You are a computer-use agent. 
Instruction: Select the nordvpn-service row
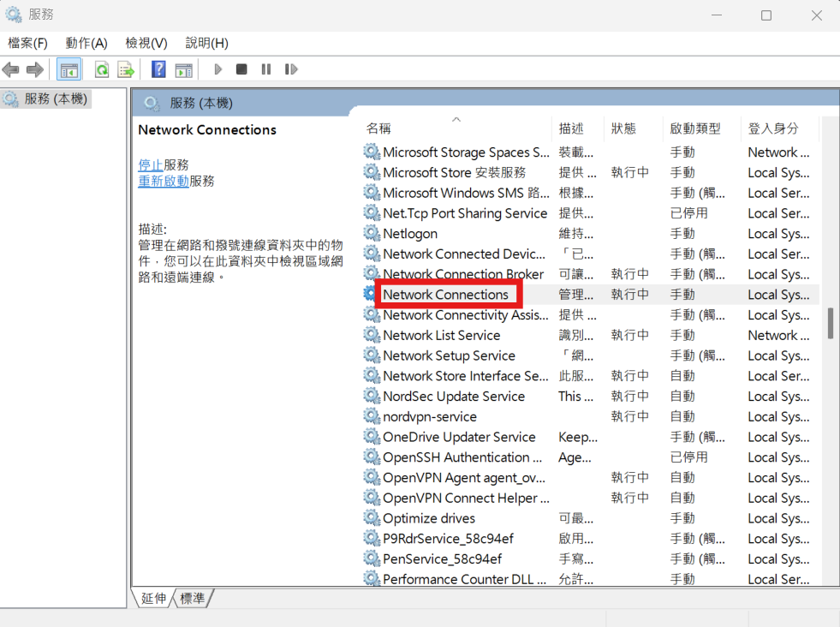pyautogui.click(x=430, y=416)
